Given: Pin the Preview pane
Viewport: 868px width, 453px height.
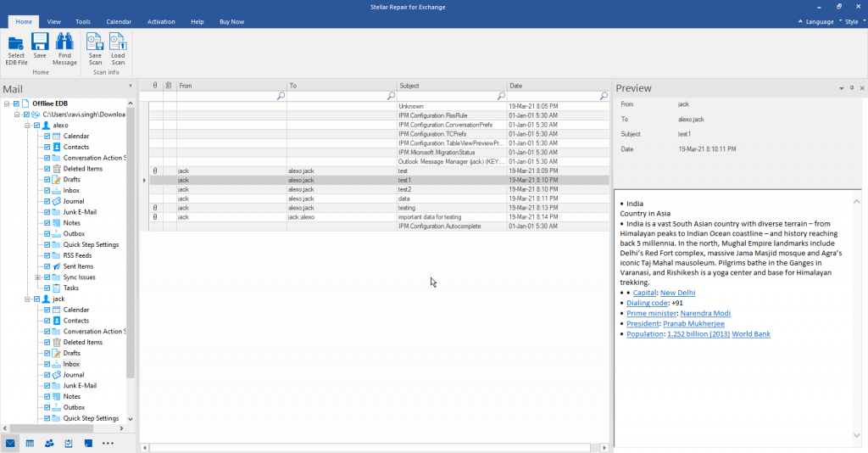Looking at the screenshot, I should click(x=851, y=88).
